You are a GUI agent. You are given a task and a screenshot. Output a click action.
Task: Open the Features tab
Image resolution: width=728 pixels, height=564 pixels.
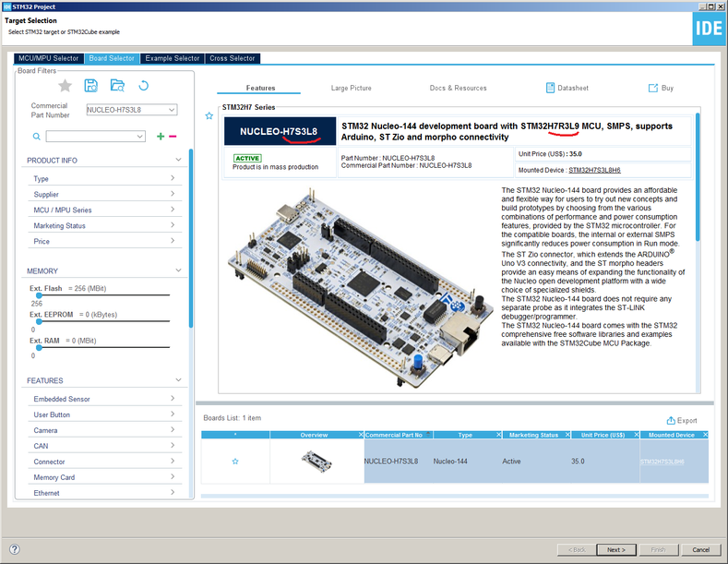tap(260, 88)
